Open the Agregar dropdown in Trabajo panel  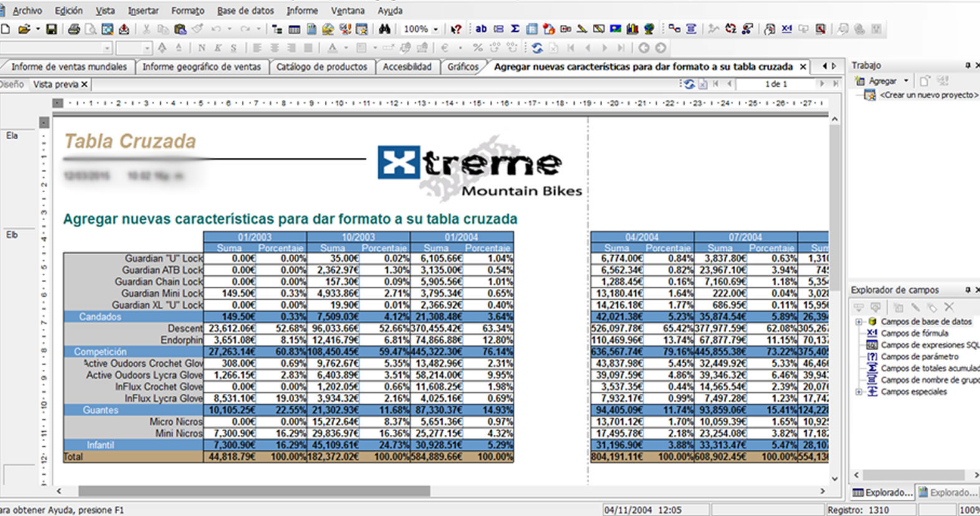(x=906, y=81)
